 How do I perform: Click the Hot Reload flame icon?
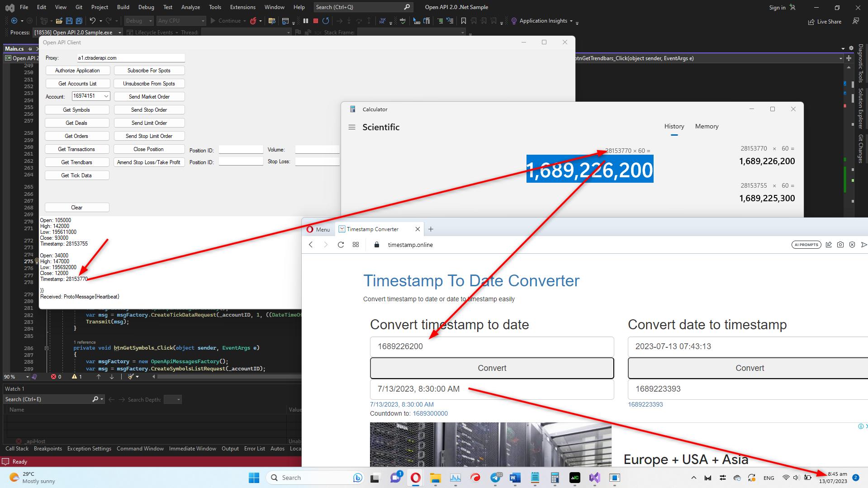(253, 21)
